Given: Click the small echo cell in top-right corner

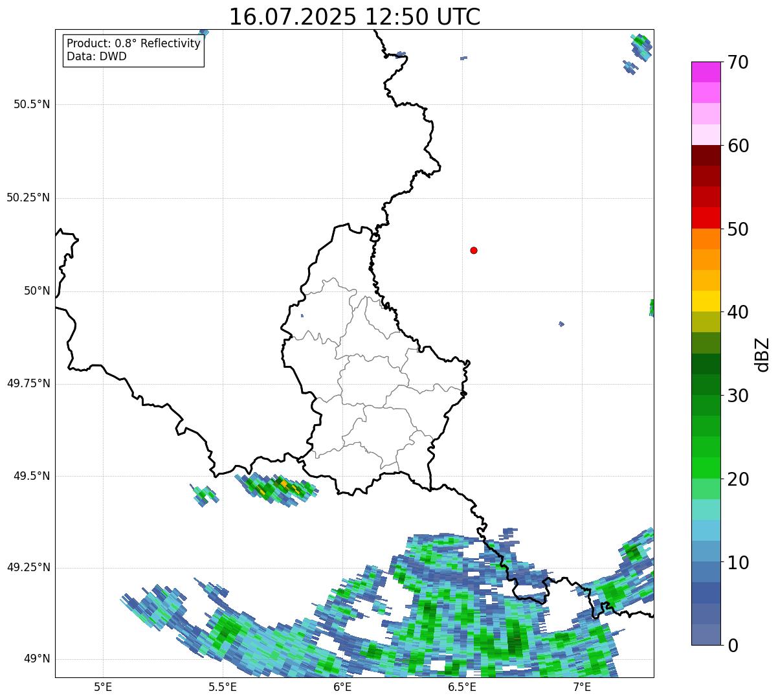Looking at the screenshot, I should click(x=641, y=47).
